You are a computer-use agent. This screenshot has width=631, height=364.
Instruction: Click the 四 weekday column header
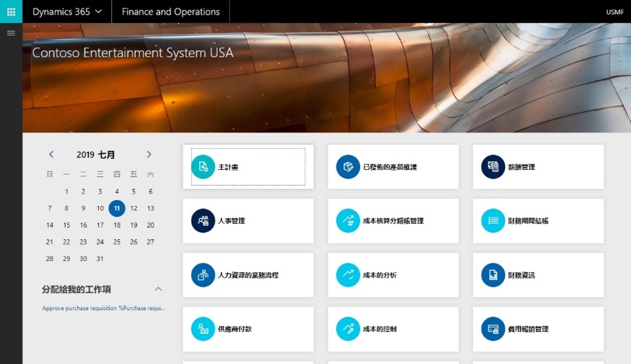tap(117, 174)
